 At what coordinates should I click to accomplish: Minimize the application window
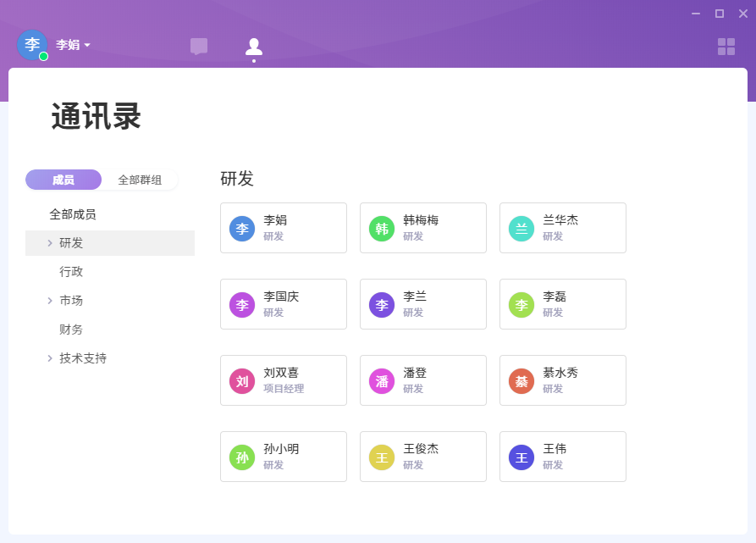click(x=696, y=14)
